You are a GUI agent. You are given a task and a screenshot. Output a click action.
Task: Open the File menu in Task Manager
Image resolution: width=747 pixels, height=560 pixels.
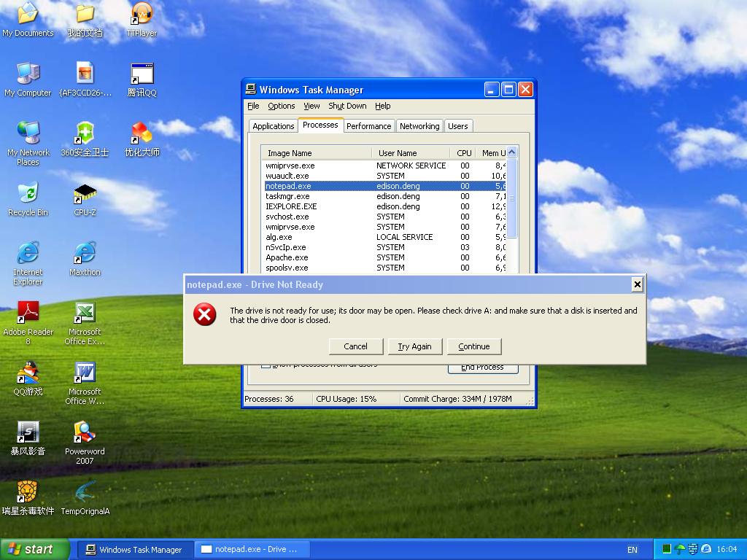pos(253,106)
